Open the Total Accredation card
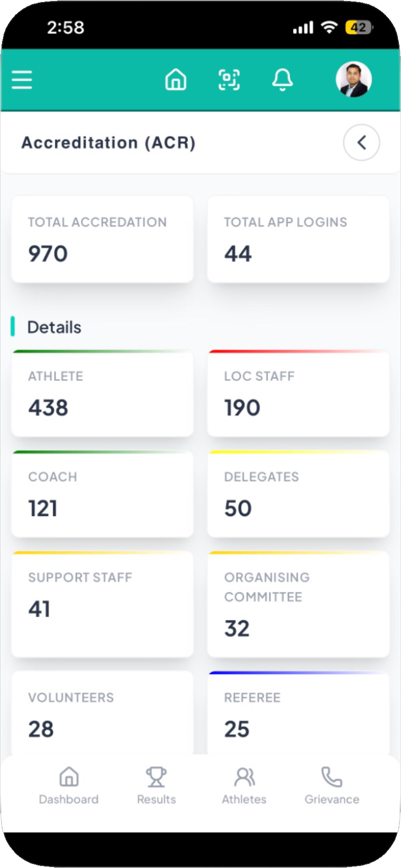This screenshot has height=868, width=401. pos(102,239)
